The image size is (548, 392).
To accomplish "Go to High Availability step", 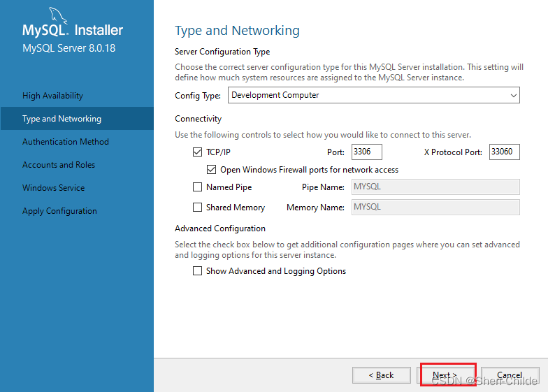I will tap(53, 95).
